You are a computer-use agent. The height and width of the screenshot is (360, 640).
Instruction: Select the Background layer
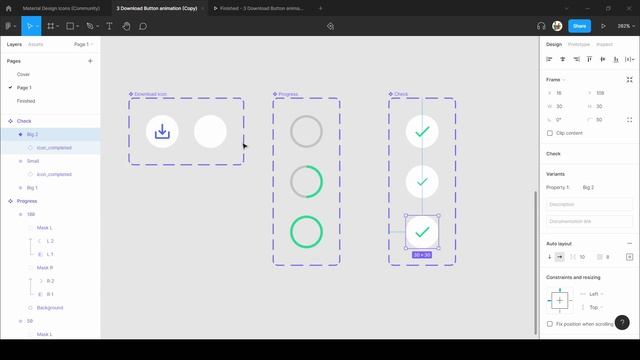(50, 308)
